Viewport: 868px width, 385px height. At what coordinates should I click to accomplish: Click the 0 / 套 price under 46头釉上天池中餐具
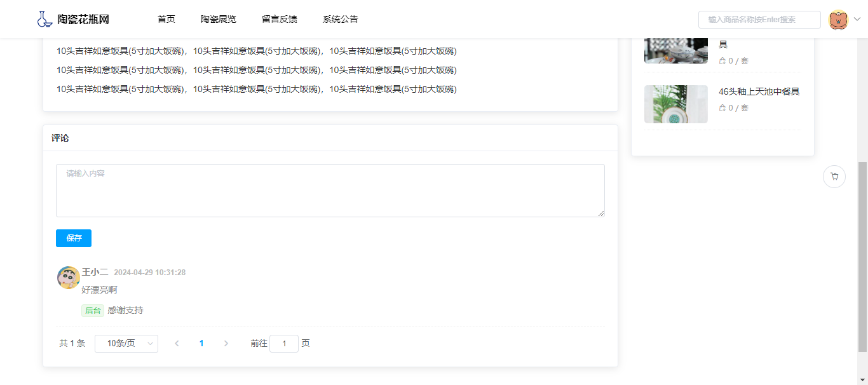(x=738, y=108)
